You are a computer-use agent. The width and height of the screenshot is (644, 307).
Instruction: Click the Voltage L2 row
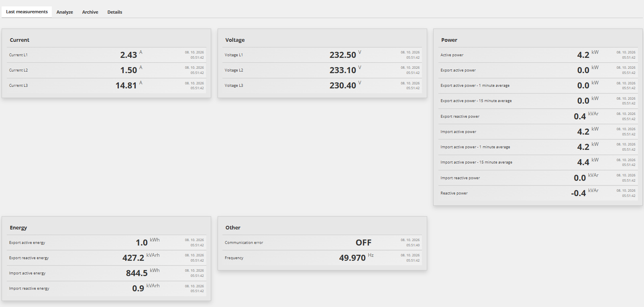[322, 70]
